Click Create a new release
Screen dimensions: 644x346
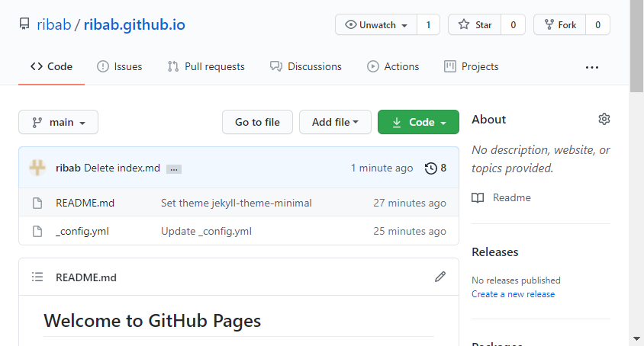(x=513, y=294)
